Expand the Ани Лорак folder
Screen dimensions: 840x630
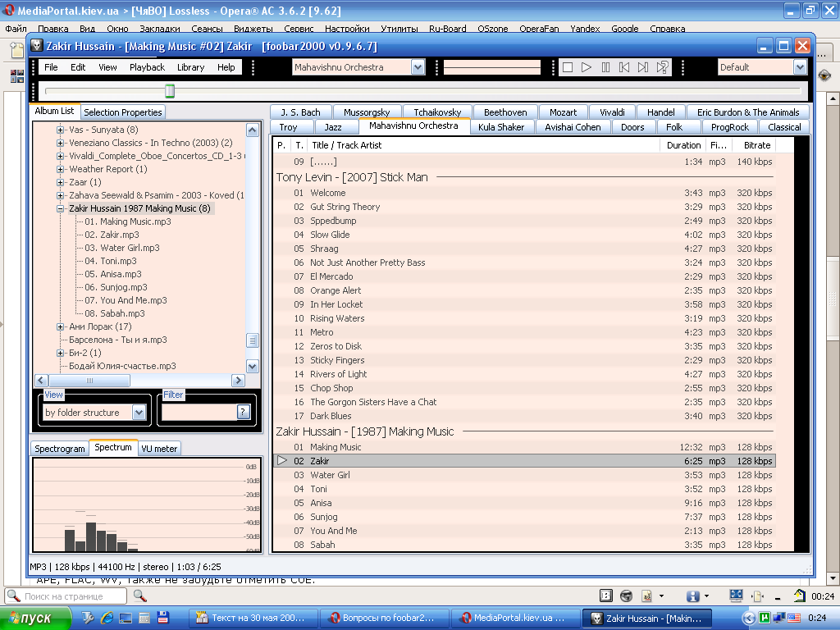(x=61, y=326)
